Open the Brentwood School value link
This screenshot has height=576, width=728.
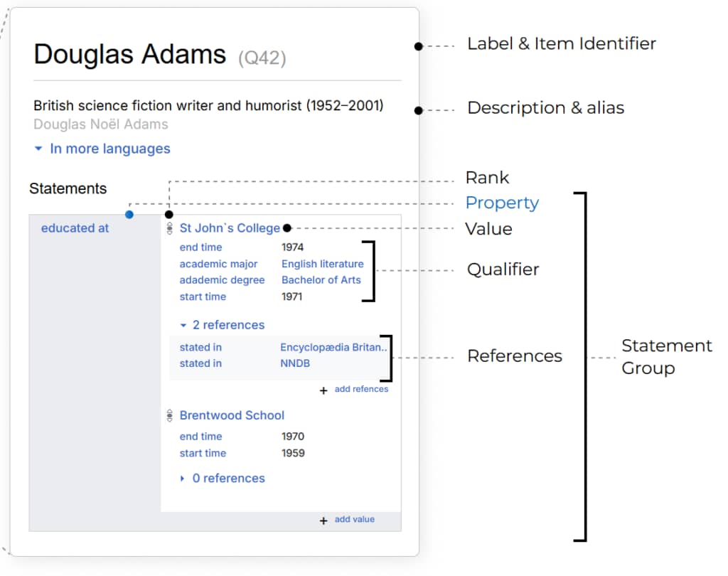pos(232,415)
